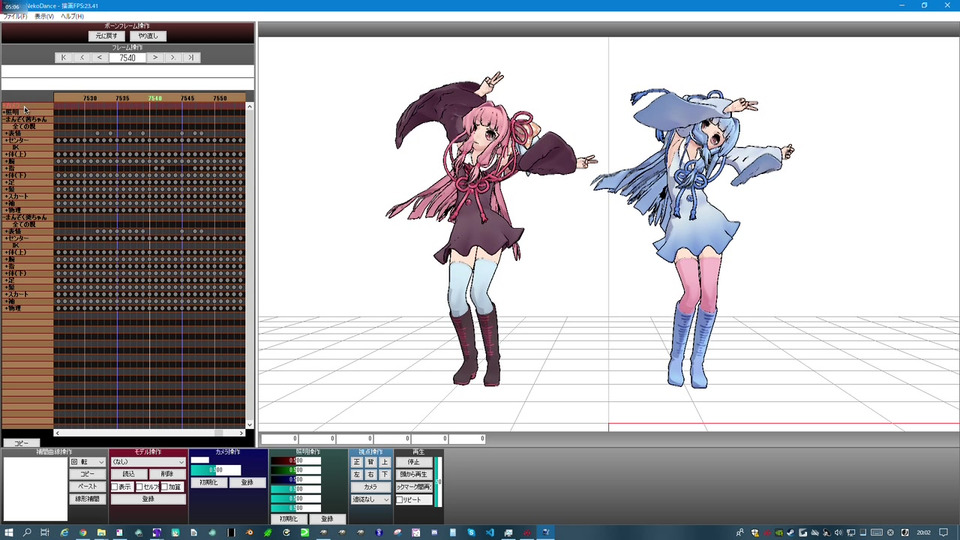Screen dimensions: 960x540
Task: Select the 下 bottom view button
Action: (x=385, y=474)
